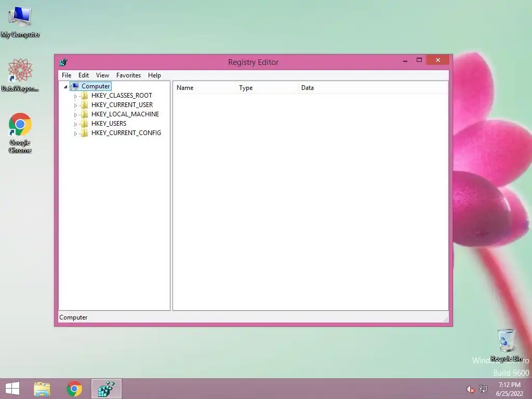Minimize the Registry Editor window
This screenshot has height=399, width=532.
tap(405, 60)
